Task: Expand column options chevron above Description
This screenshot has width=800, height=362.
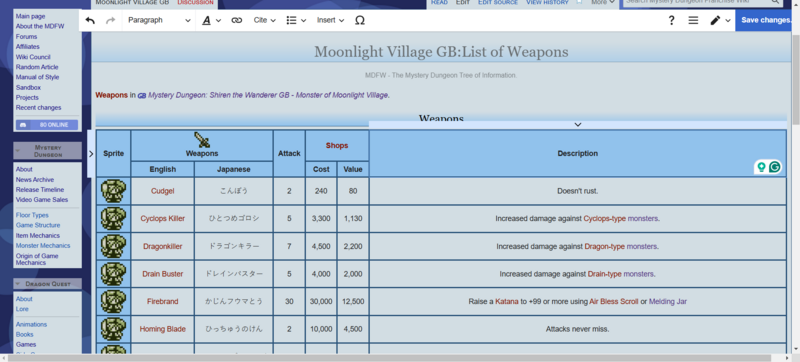Action: pos(578,124)
